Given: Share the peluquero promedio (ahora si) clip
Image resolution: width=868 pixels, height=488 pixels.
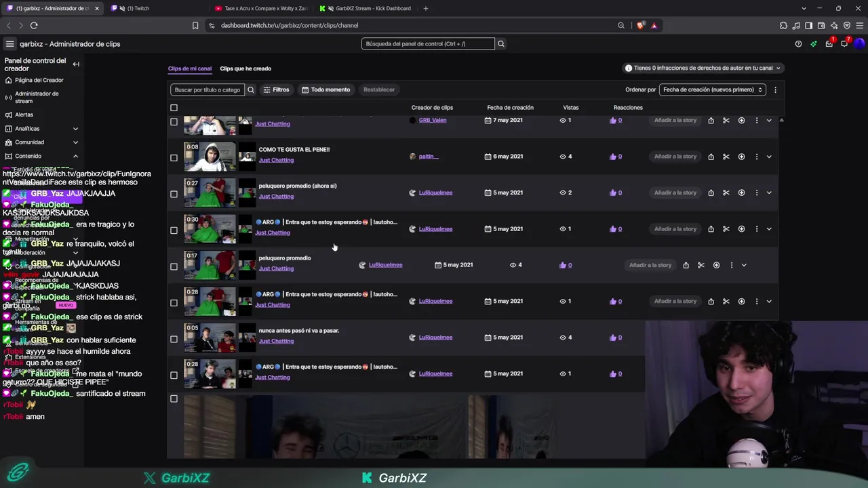Looking at the screenshot, I should point(711,192).
